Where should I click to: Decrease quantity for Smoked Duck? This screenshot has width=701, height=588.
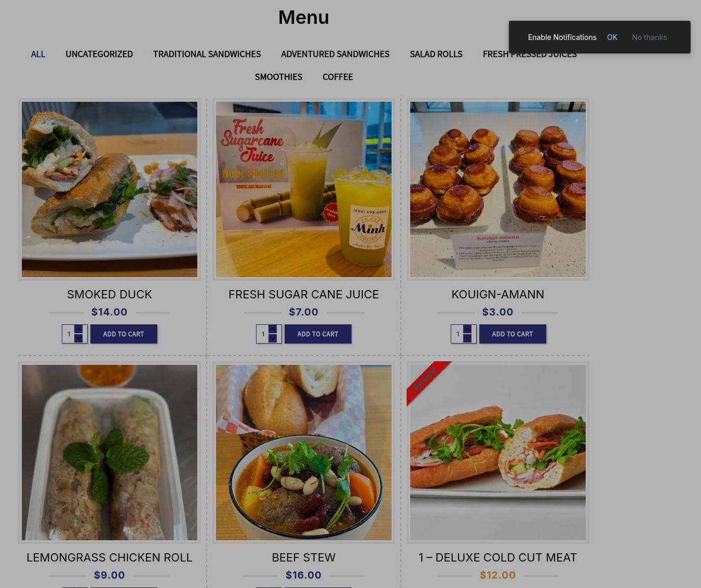(x=78, y=338)
